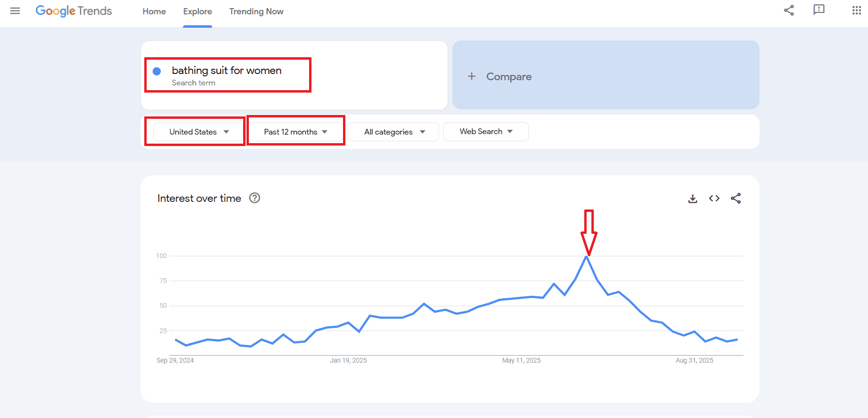Open the Interest over time help tooltip
The width and height of the screenshot is (868, 418).
[x=254, y=198]
